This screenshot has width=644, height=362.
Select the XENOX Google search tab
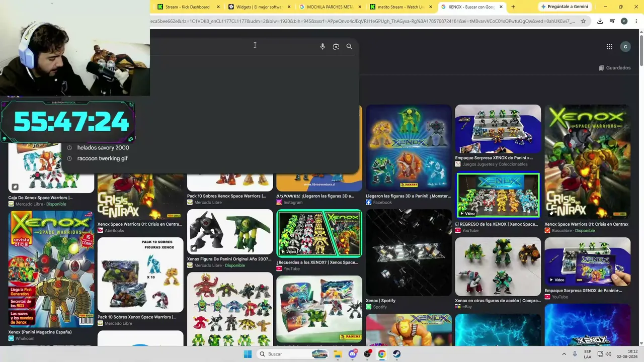tap(471, 7)
